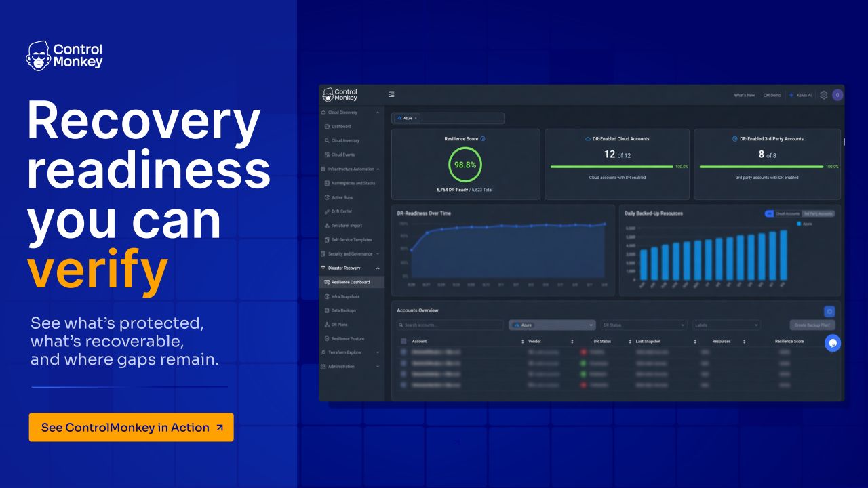Click the Create Backup Plan button
Screen dimensions: 868x488
812,325
